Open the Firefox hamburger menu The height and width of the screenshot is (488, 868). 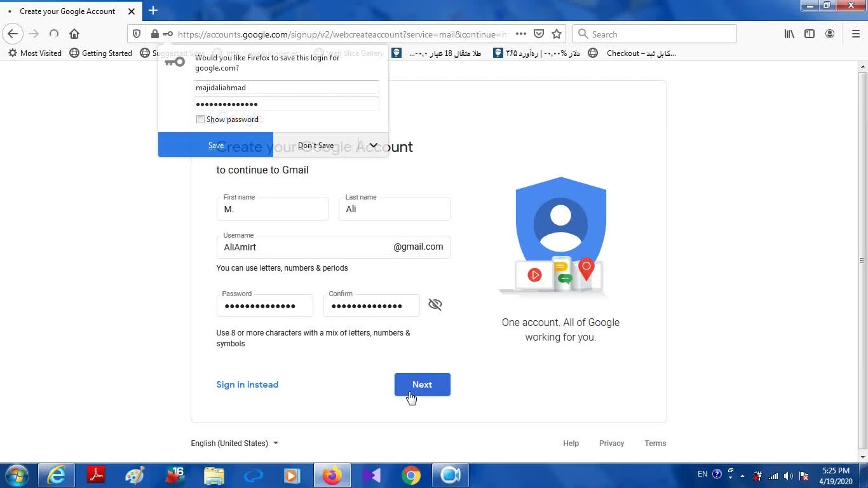(x=855, y=34)
